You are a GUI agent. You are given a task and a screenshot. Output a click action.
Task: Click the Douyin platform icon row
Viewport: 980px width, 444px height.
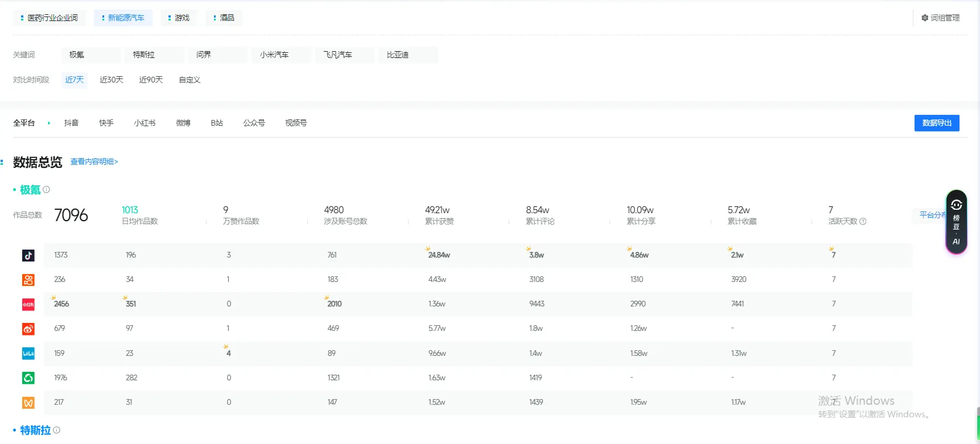coord(28,255)
